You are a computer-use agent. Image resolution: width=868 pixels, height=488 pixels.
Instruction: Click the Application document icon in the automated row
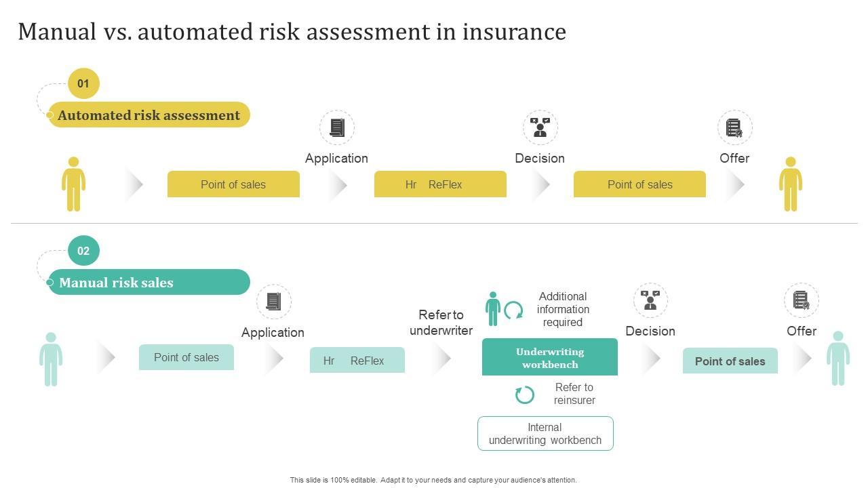(x=337, y=127)
